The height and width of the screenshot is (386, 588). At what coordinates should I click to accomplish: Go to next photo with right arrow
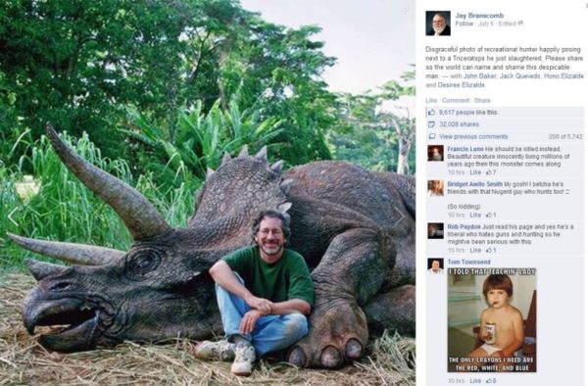click(400, 217)
